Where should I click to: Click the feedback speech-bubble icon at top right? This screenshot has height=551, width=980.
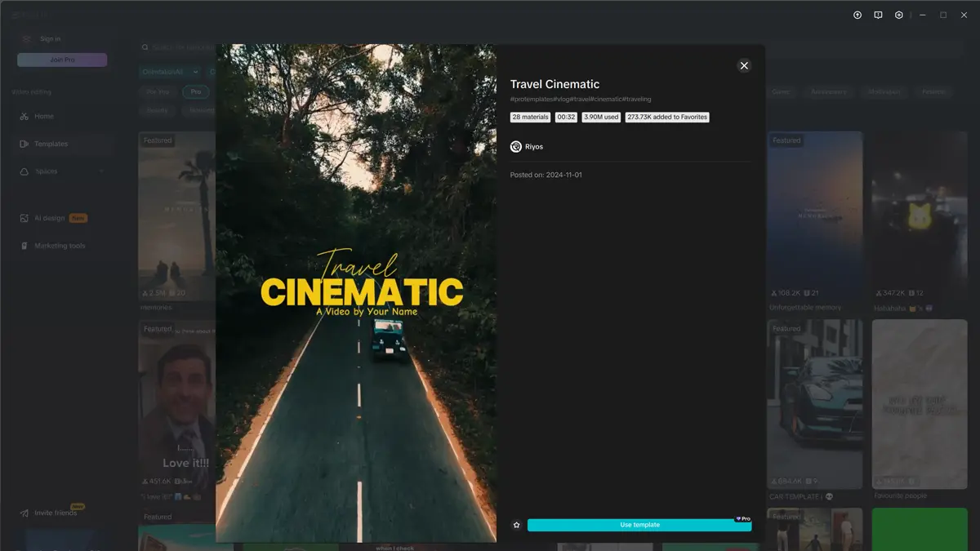pos(877,15)
